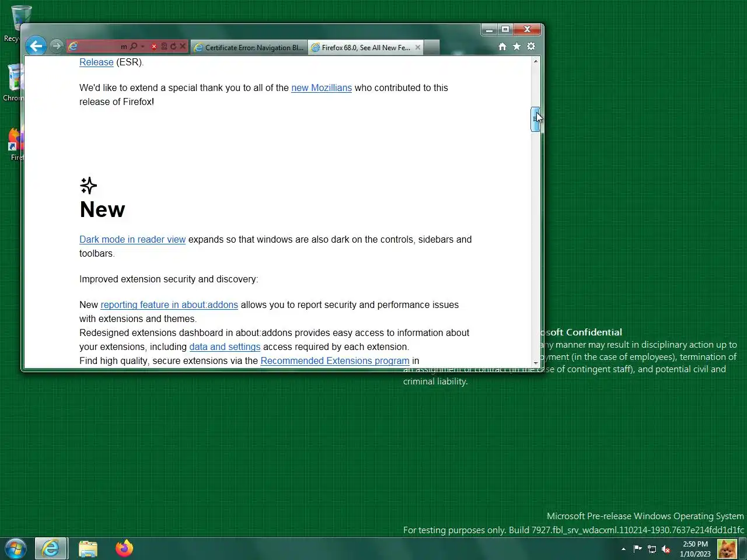Click the Forward navigation arrow
Screen dimensions: 747x560
(56, 46)
